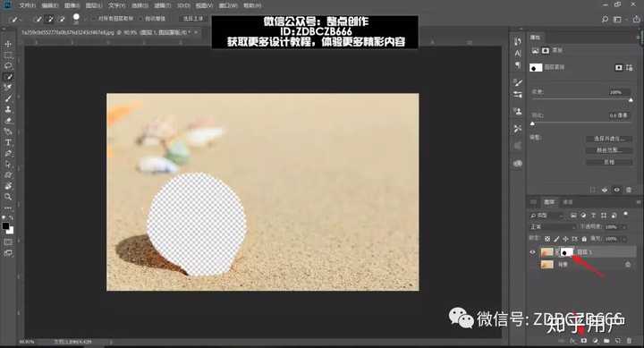Open the 3D menu
The height and width of the screenshot is (348, 644).
tap(183, 5)
